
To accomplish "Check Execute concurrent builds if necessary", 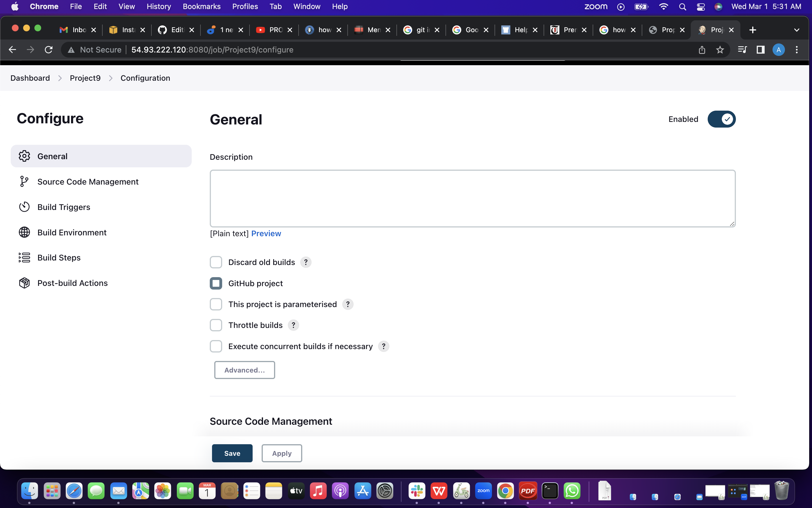I will tap(216, 346).
